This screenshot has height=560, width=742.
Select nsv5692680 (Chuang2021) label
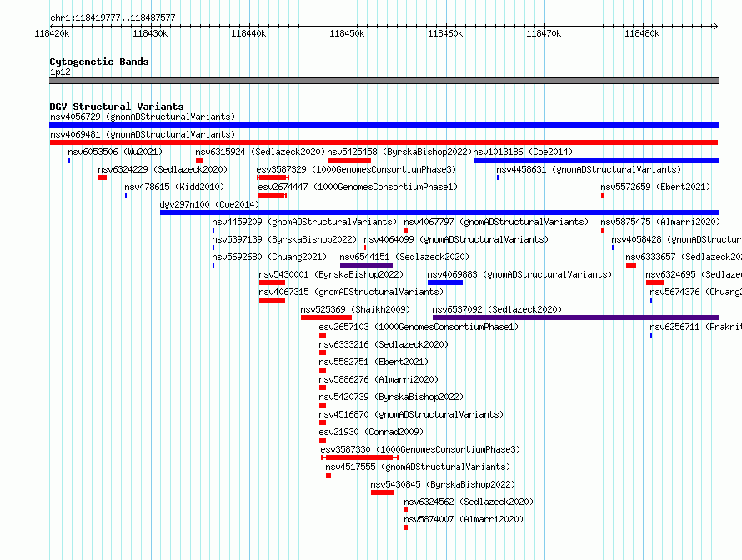click(x=269, y=257)
